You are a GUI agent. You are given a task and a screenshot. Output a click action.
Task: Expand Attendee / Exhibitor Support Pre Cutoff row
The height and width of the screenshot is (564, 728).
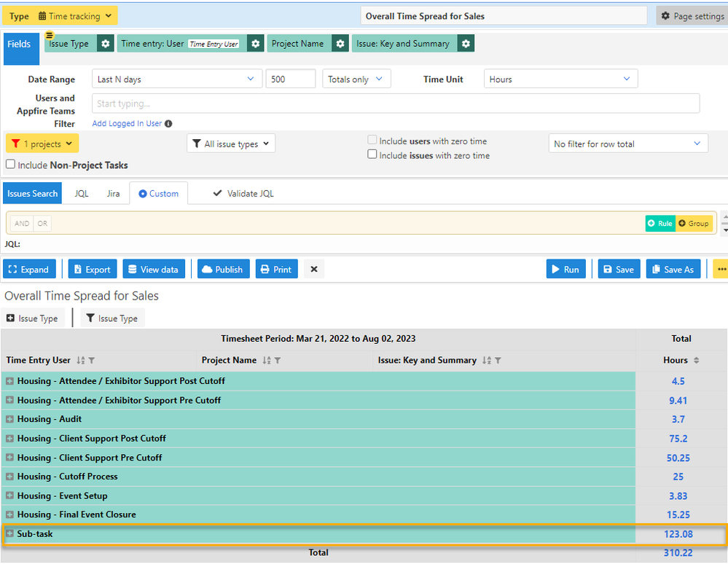tap(9, 399)
